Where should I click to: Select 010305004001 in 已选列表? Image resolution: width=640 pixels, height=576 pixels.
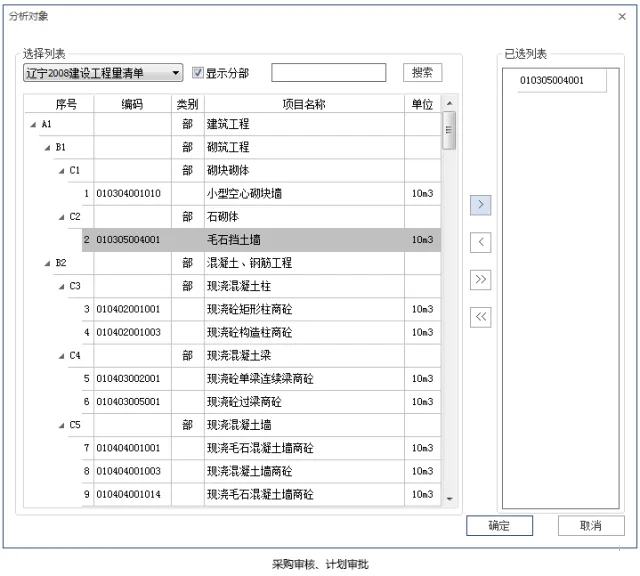tap(552, 80)
